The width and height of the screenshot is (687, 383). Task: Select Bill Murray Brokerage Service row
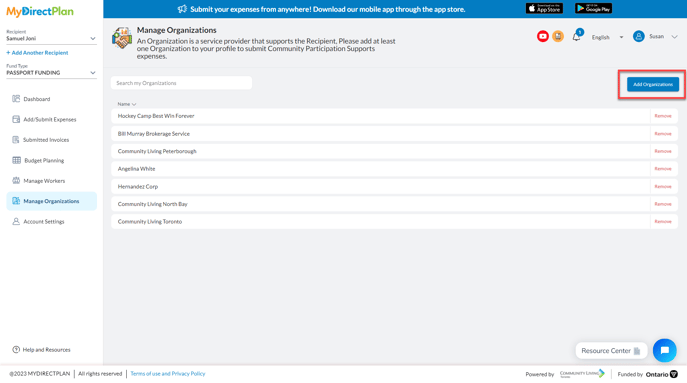coord(394,134)
